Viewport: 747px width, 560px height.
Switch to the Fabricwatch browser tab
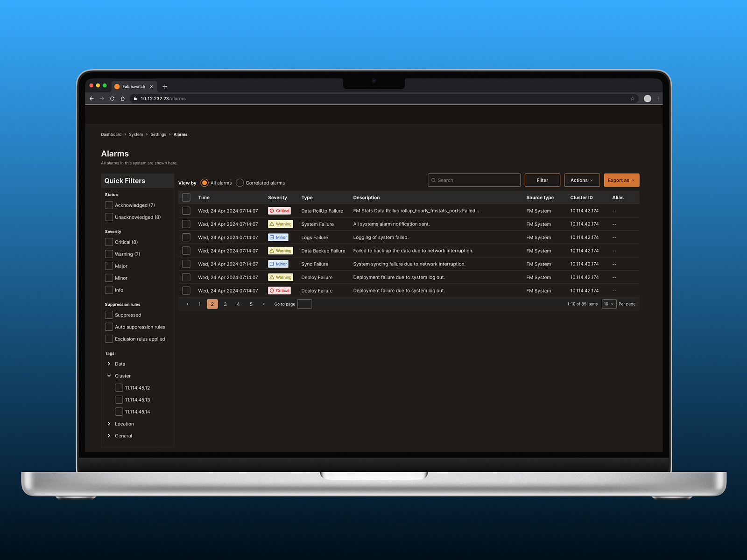134,86
